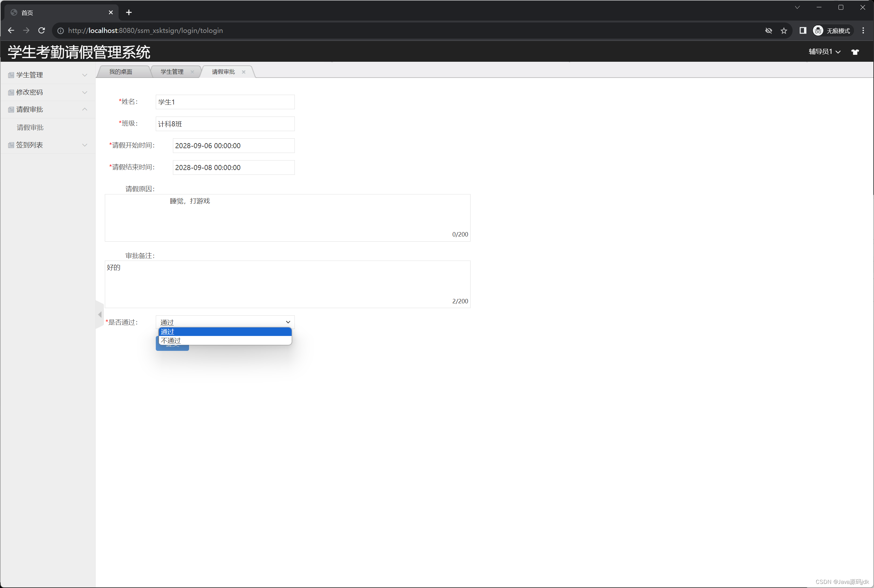
Task: Switch to the 学生管理 tab
Action: (x=172, y=72)
